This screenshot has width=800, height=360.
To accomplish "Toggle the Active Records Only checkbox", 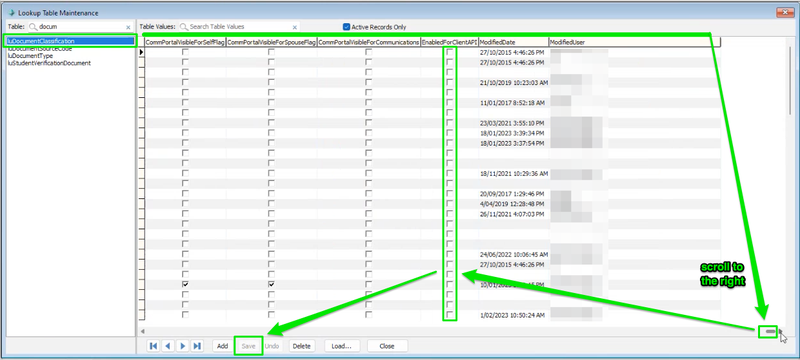I will pos(346,27).
